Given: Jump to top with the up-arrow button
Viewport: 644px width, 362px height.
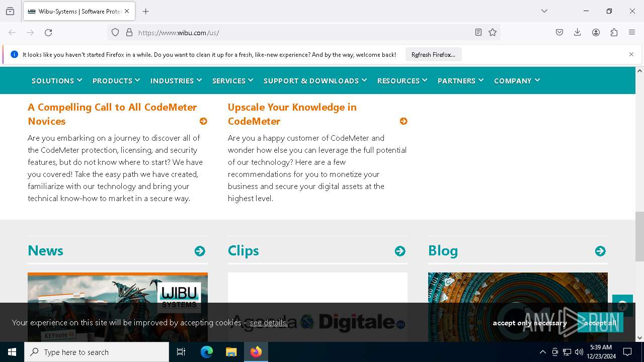Looking at the screenshot, I should pos(622,305).
